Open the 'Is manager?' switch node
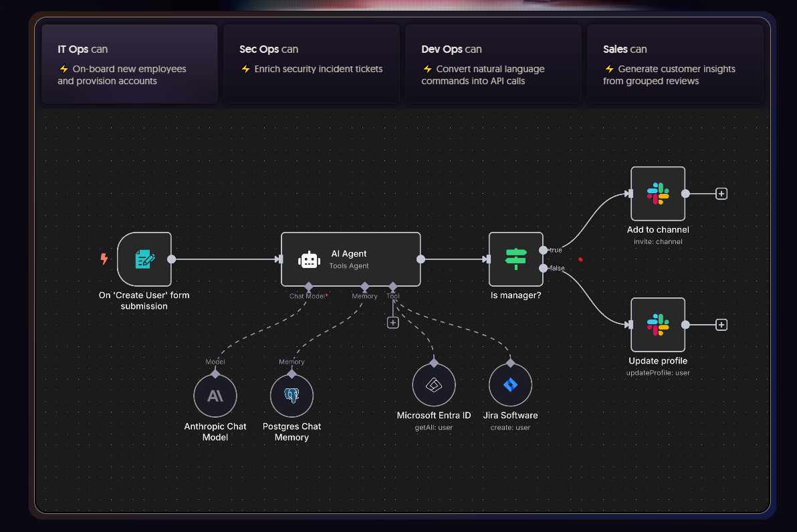Screen dimensions: 797x532 point(516,259)
